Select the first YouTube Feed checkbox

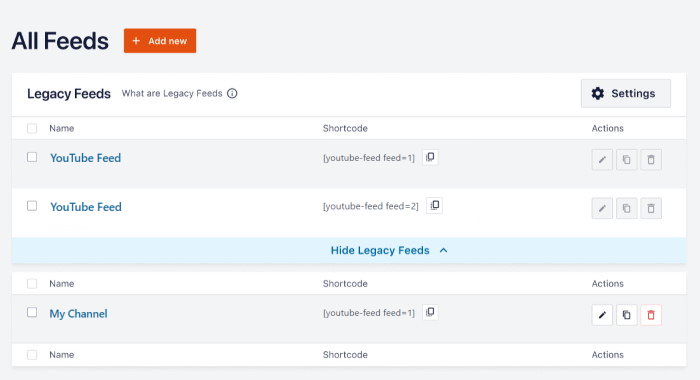[32, 157]
